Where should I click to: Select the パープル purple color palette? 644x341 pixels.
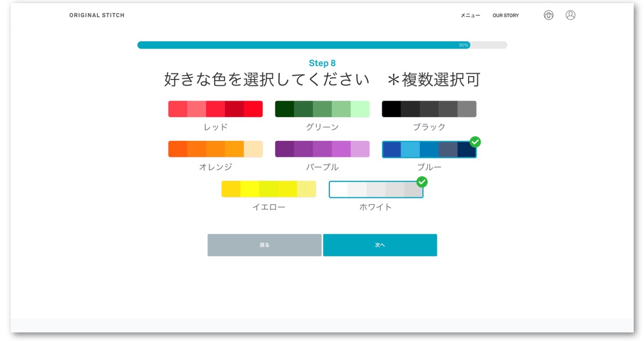coord(322,149)
